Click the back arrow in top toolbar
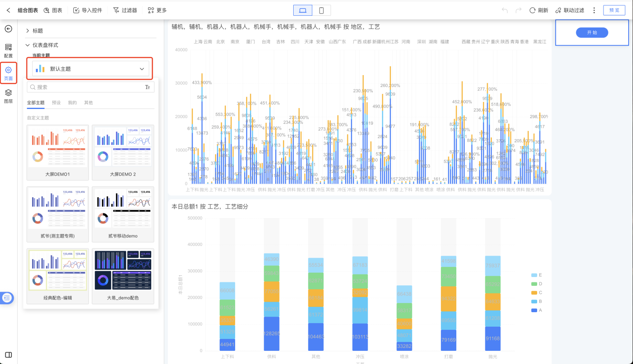This screenshot has width=633, height=364. coord(8,10)
